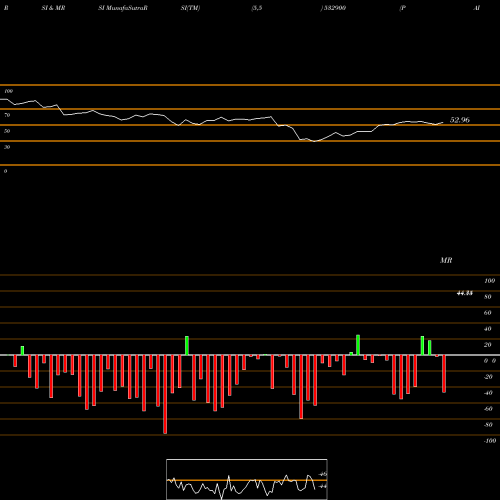500x500 pixels.
Task: Click the -60 label on histogram axis
Action: coord(488,409)
